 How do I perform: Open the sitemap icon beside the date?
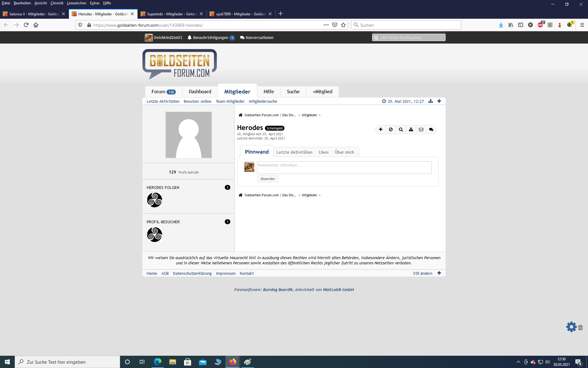[431, 101]
